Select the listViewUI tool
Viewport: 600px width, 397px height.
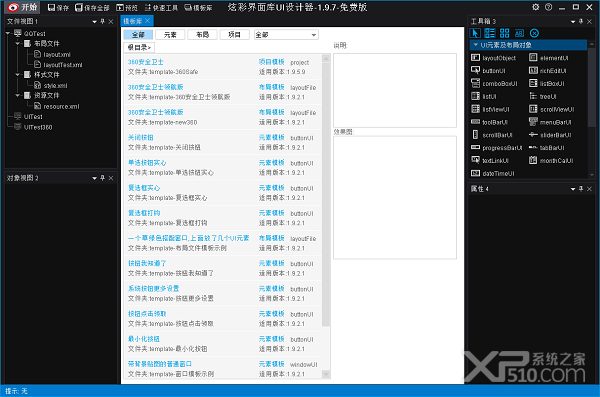tap(490, 109)
